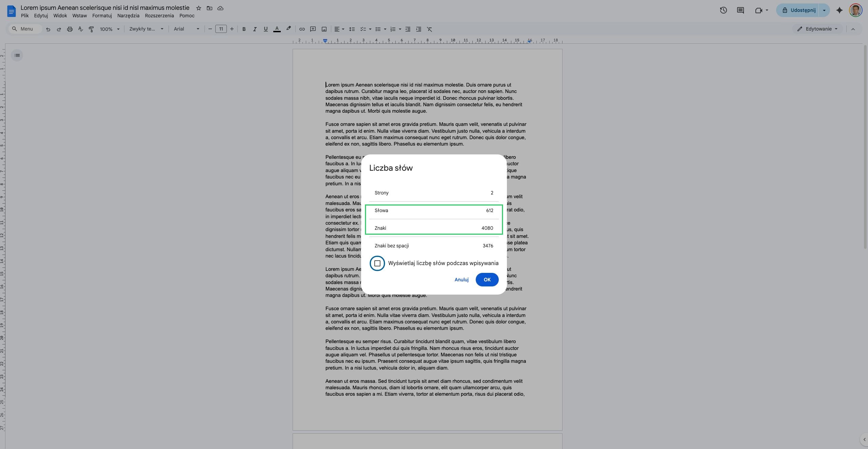This screenshot has width=868, height=449.
Task: Click the Udostępnij share button
Action: click(x=797, y=10)
